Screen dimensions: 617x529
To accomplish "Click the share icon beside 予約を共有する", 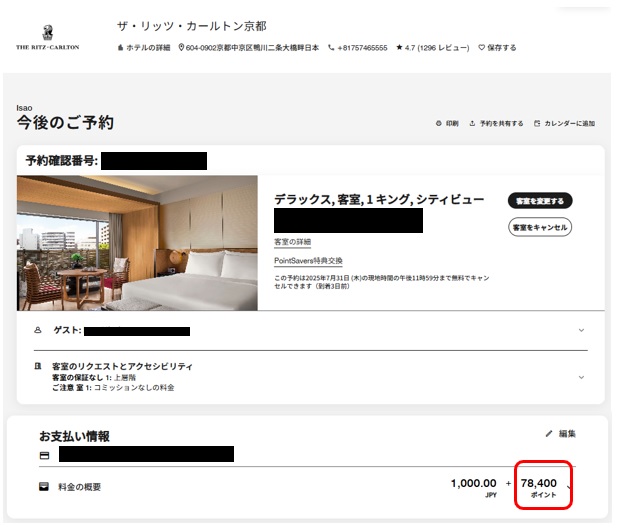I will [472, 124].
